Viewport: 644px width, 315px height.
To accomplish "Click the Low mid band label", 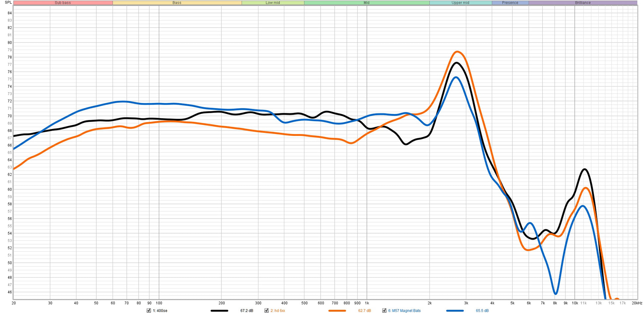I will (x=272, y=3).
